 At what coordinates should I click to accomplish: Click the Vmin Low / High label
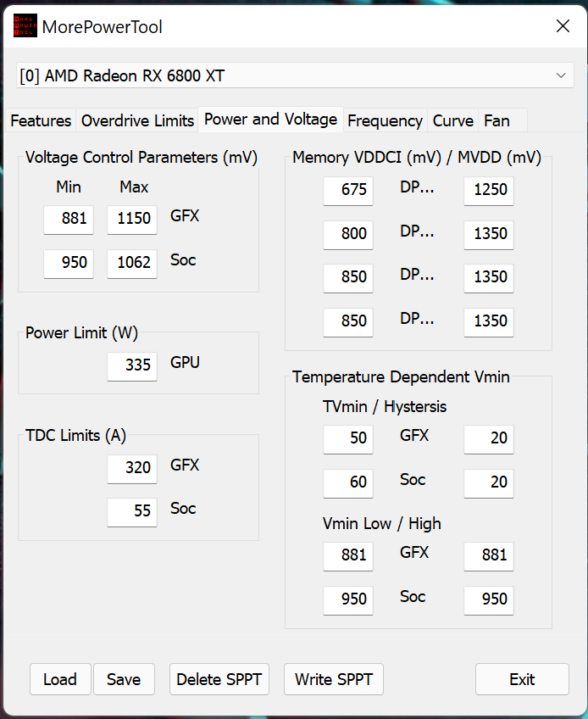[382, 524]
